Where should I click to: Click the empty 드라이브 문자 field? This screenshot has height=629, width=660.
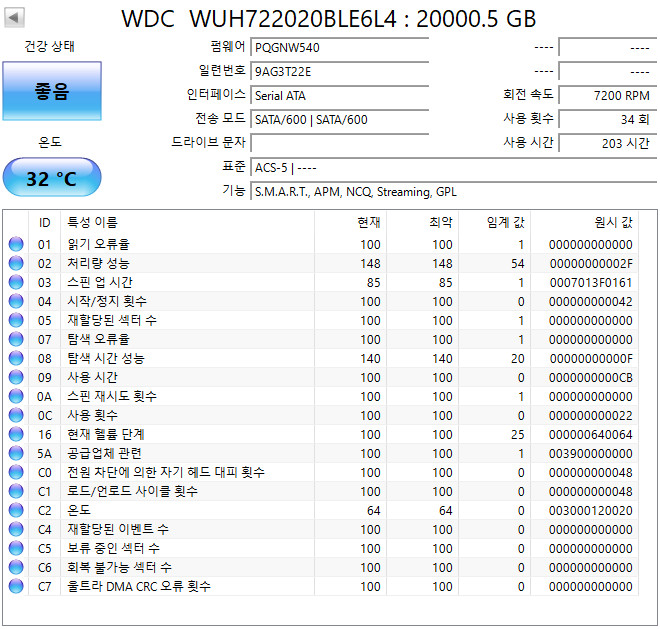click(x=340, y=143)
